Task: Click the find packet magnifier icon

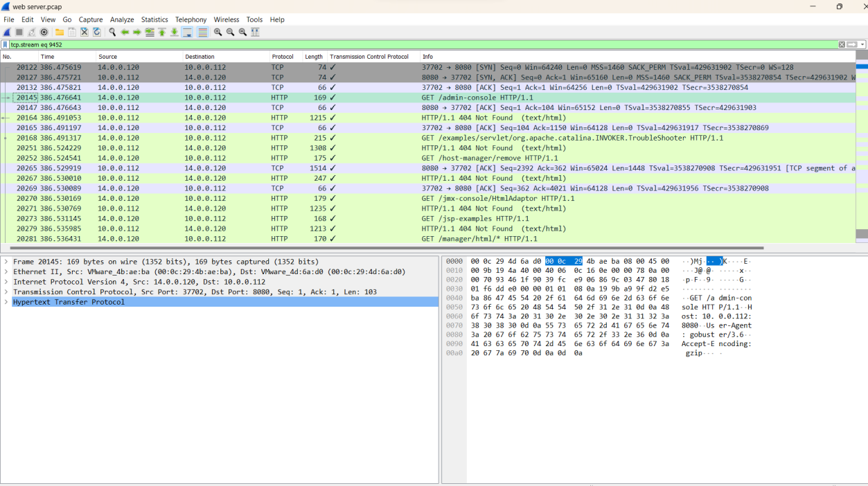Action: [112, 33]
